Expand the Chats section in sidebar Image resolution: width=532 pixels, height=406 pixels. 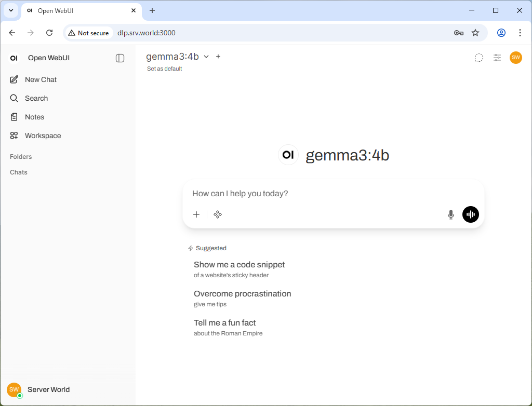pos(19,172)
